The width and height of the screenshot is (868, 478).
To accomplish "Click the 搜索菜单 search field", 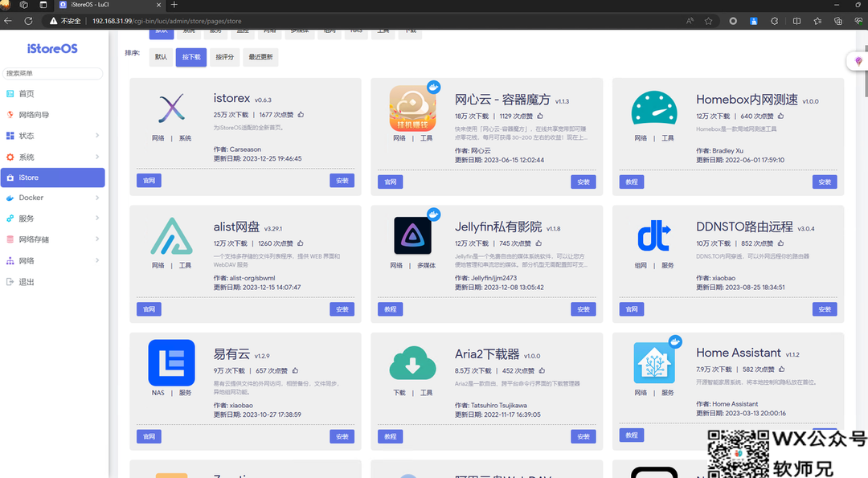I will 52,73.
